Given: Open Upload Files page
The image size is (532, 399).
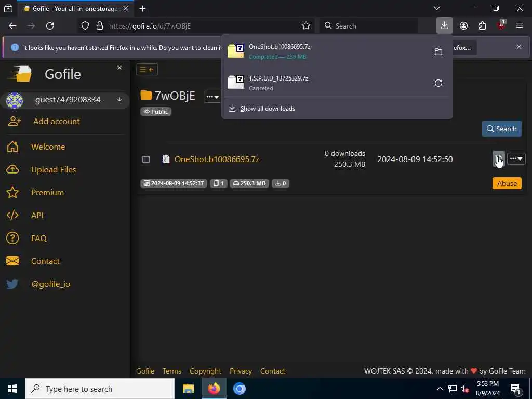Looking at the screenshot, I should [x=54, y=170].
